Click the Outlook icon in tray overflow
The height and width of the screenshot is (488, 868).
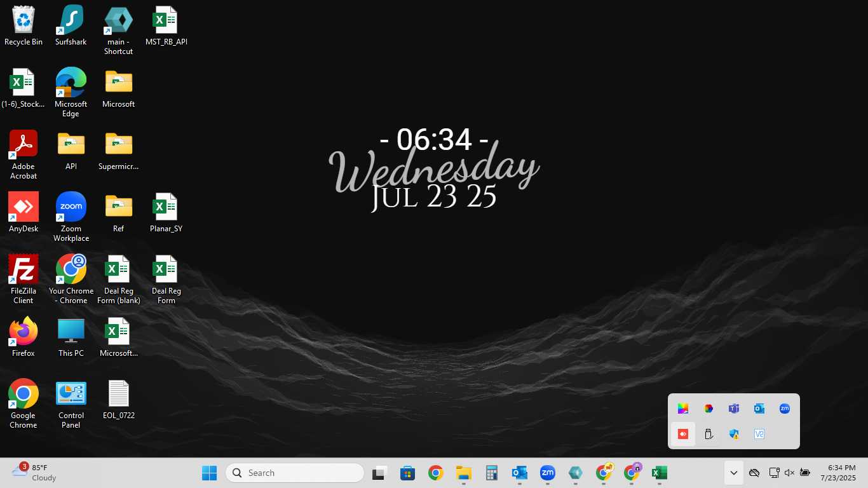(759, 409)
